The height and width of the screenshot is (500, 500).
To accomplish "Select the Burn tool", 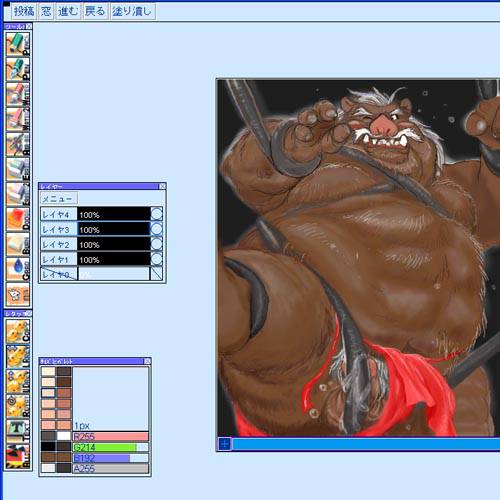I will tap(18, 244).
